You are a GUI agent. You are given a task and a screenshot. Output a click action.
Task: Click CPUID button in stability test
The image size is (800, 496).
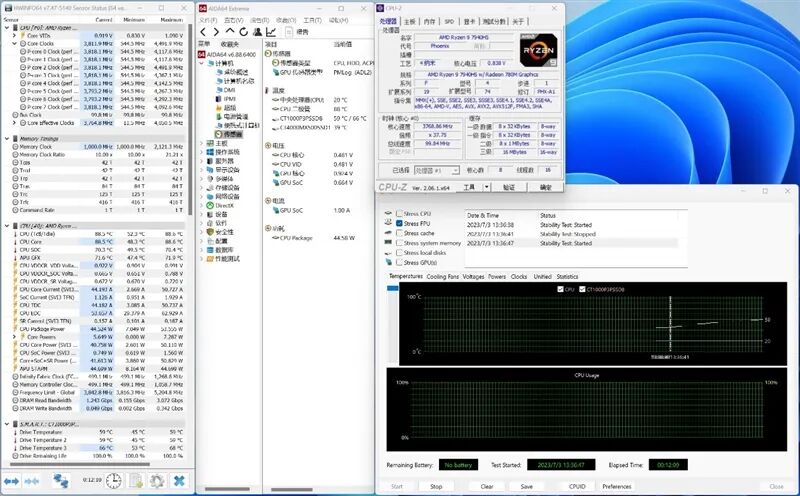(577, 486)
